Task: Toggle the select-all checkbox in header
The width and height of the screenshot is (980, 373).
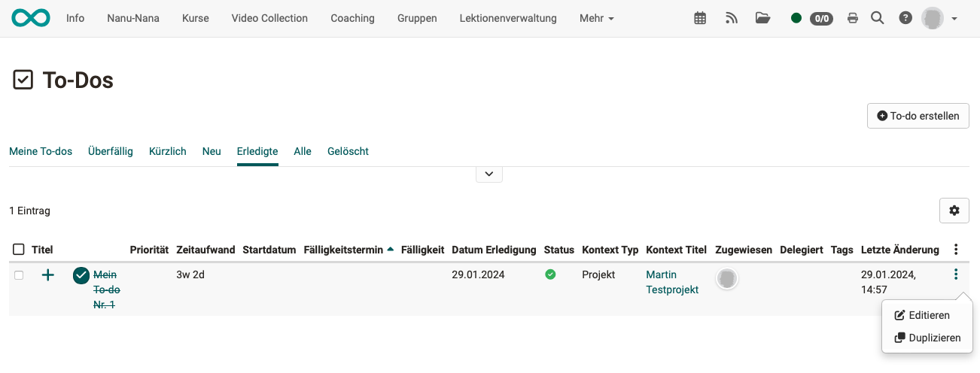Action: point(19,250)
